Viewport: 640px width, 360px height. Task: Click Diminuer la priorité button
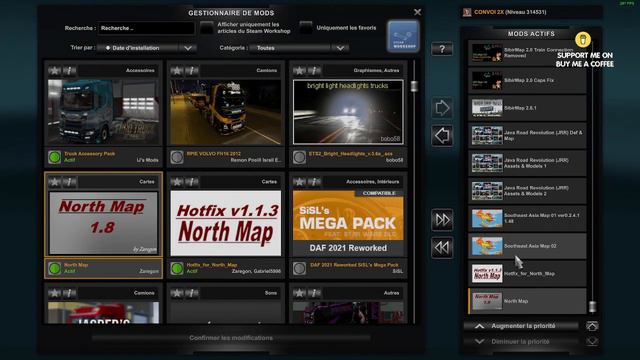pyautogui.click(x=521, y=341)
